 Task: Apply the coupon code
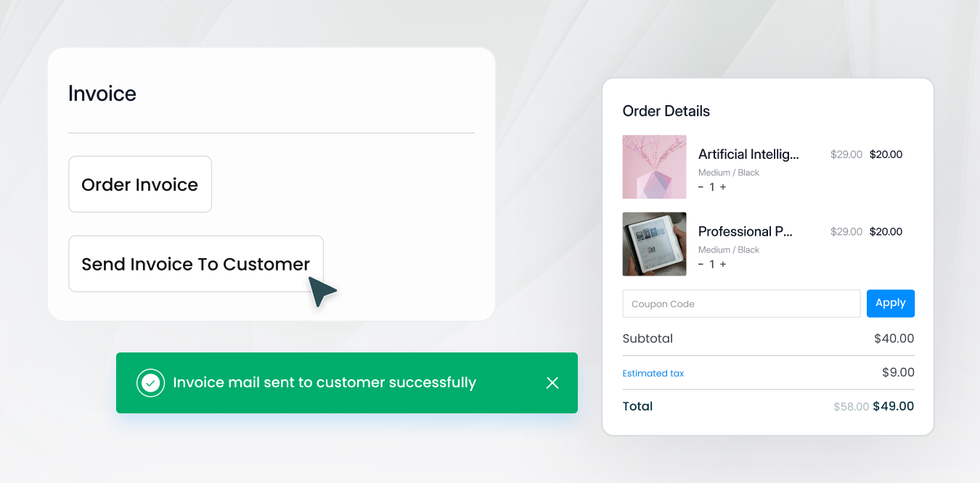pos(890,303)
